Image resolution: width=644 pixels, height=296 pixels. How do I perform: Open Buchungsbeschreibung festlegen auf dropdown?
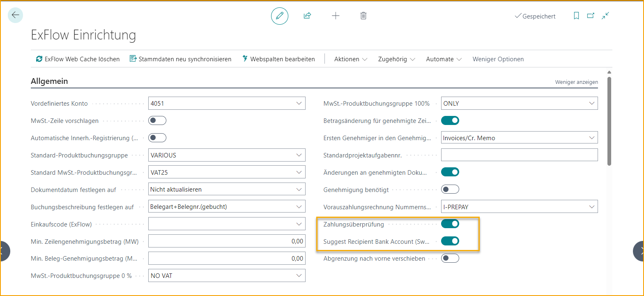click(x=299, y=207)
